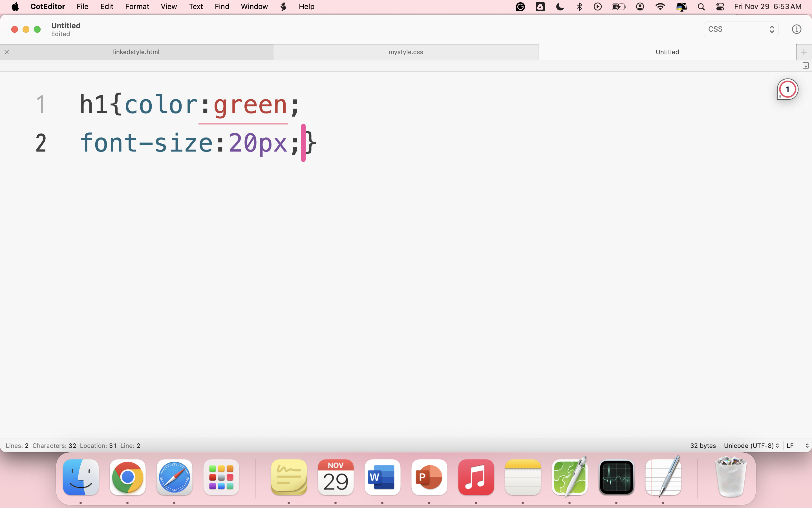The image size is (812, 508).
Task: Click the battery status icon
Action: pos(619,7)
